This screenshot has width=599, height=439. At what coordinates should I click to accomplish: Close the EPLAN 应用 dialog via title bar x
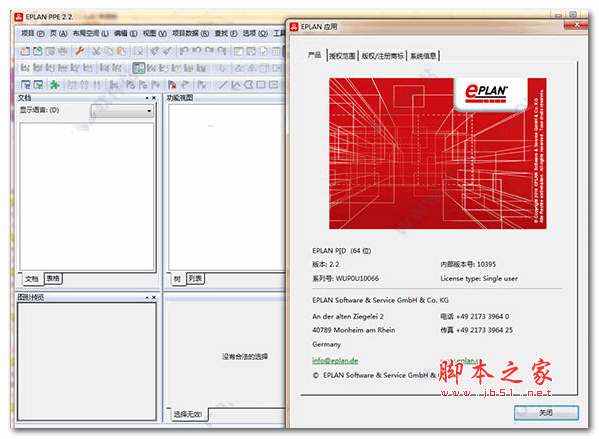click(x=577, y=25)
